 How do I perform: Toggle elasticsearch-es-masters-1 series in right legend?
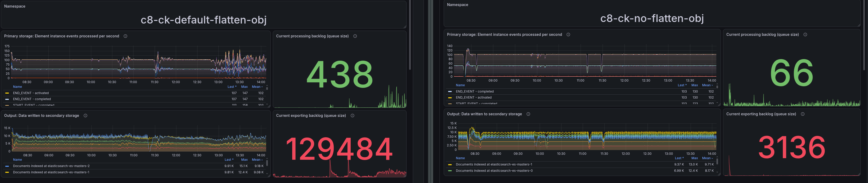tap(494, 164)
